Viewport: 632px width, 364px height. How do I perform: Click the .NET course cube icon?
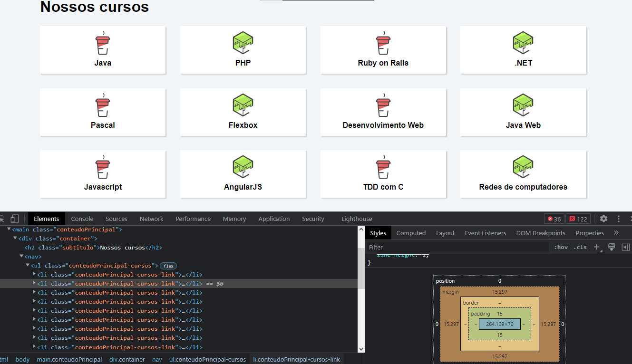click(523, 43)
